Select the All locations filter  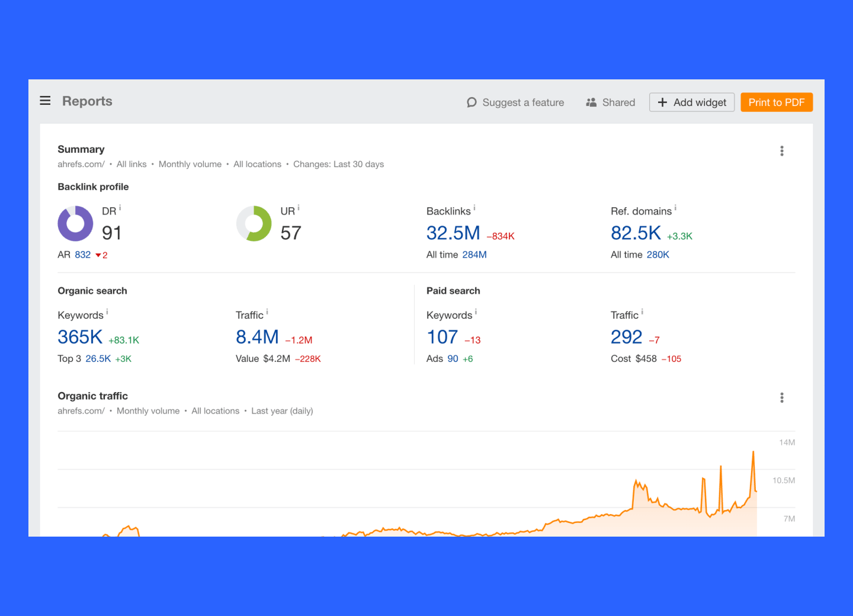pos(257,164)
